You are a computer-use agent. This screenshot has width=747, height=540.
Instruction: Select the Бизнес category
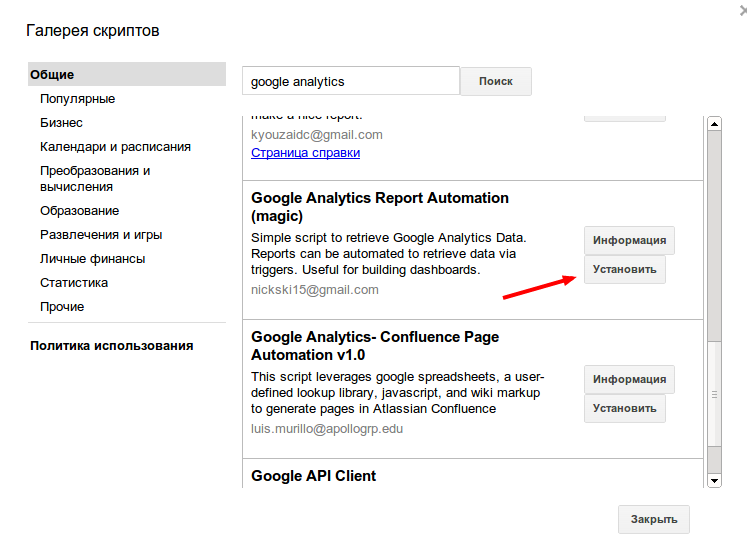[x=61, y=122]
